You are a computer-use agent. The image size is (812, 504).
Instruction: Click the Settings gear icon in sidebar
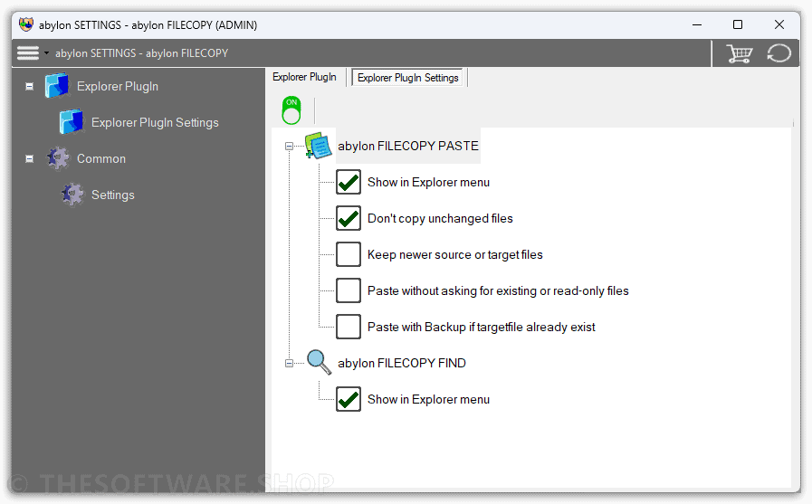(72, 195)
